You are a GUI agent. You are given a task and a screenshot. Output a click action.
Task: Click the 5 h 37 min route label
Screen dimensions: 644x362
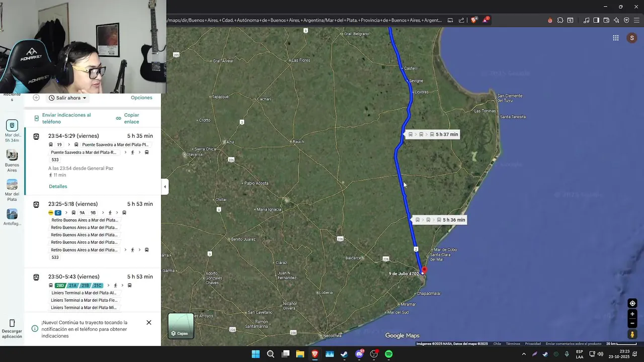click(432, 134)
